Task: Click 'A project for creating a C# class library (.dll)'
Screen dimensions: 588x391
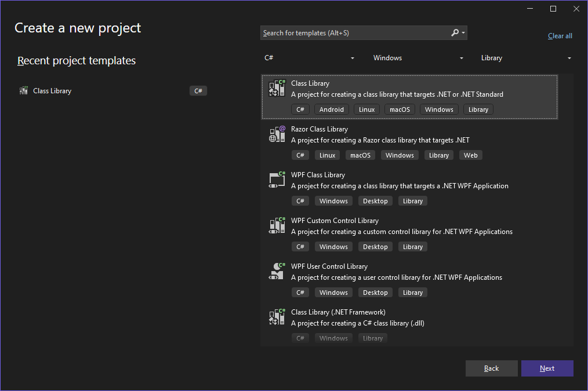Action: click(x=358, y=323)
